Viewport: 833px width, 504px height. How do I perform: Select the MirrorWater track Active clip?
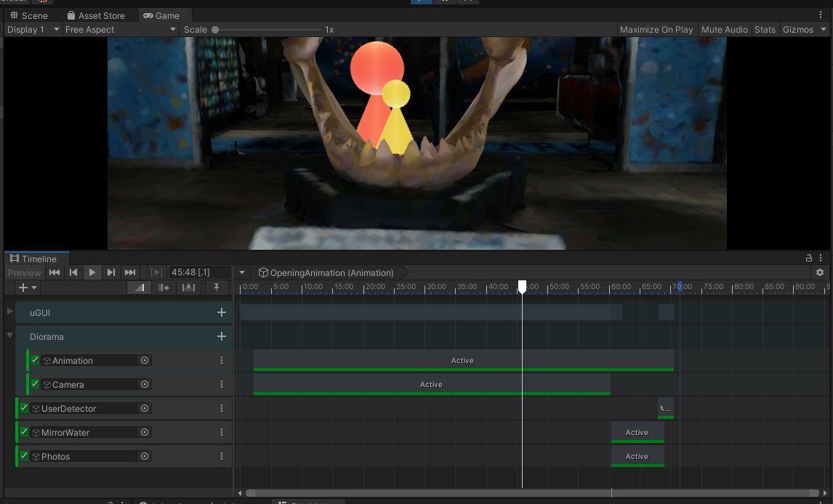(637, 432)
